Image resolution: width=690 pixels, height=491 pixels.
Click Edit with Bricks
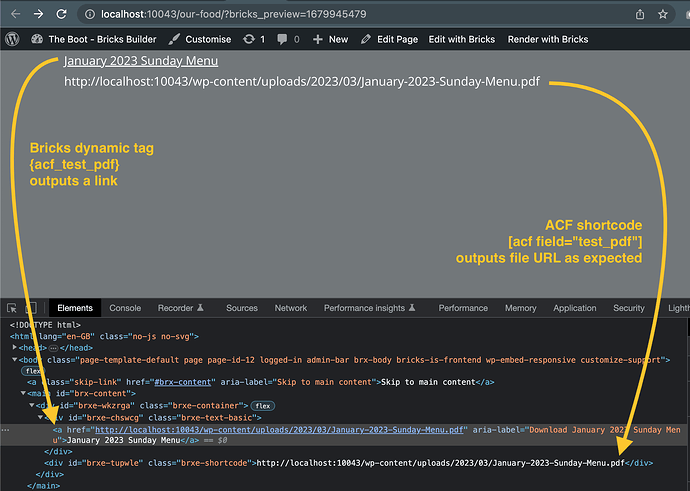[462, 39]
